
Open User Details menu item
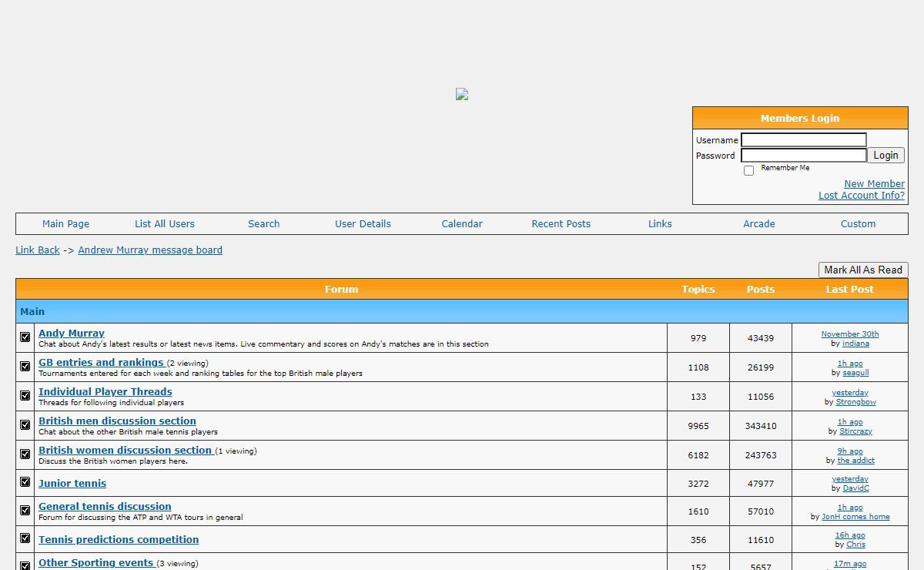click(363, 223)
